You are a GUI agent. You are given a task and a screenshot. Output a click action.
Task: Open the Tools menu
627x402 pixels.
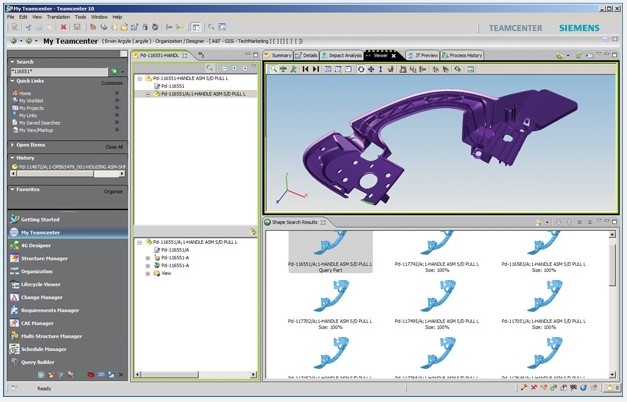click(x=80, y=17)
